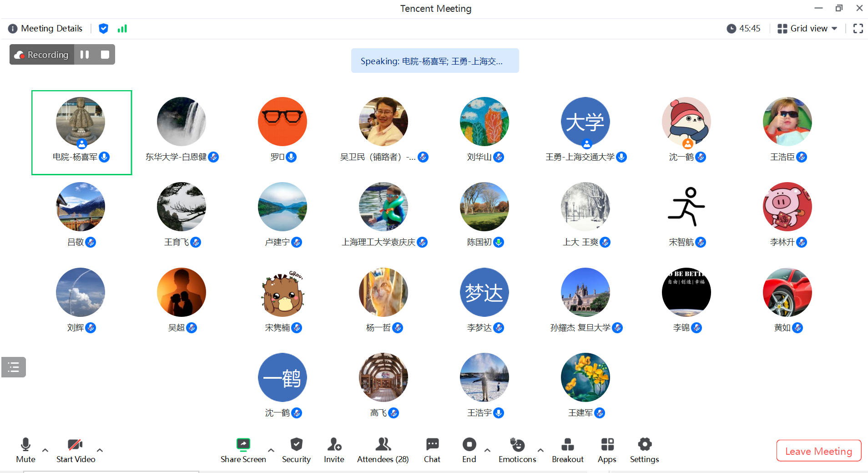Enter full screen mode
The height and width of the screenshot is (473, 868).
(858, 29)
